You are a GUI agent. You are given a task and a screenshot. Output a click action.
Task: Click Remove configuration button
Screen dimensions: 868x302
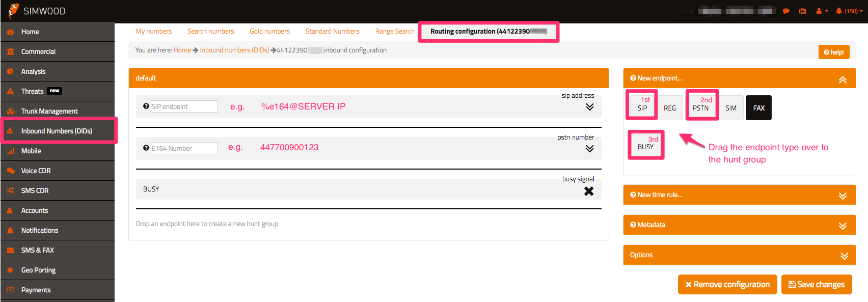pos(727,284)
